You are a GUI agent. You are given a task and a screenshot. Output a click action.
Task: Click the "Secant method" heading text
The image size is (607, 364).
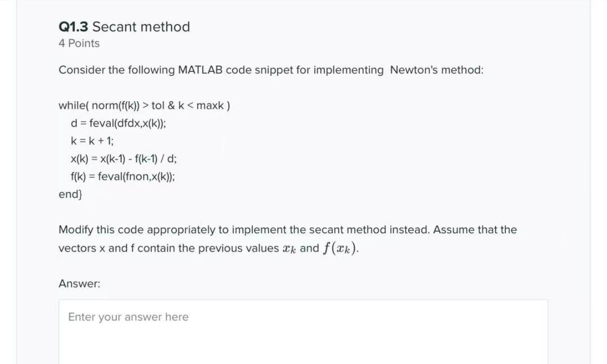(x=141, y=27)
